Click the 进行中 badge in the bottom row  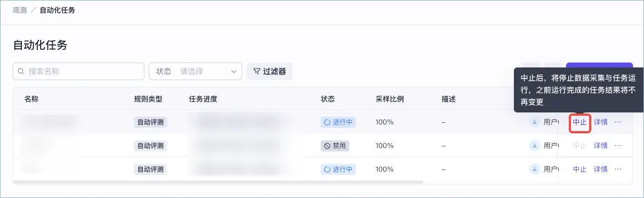338,169
